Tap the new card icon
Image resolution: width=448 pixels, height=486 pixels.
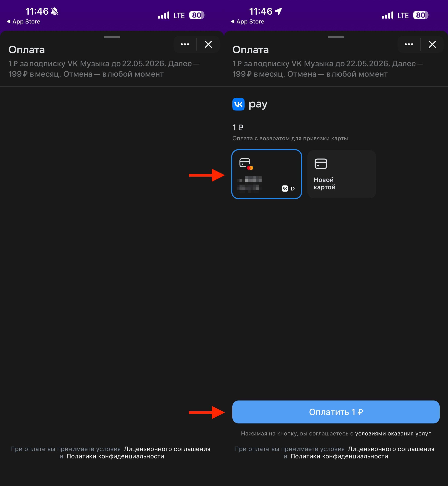[321, 164]
